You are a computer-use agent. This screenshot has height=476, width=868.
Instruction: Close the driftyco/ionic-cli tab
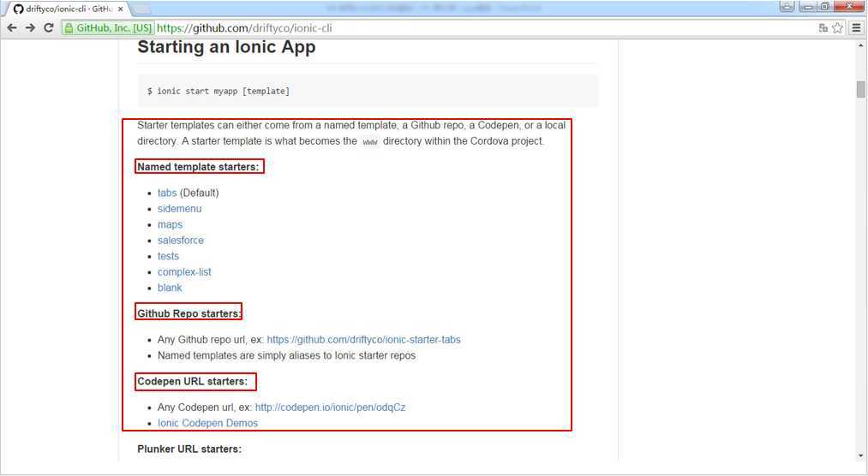(x=120, y=9)
